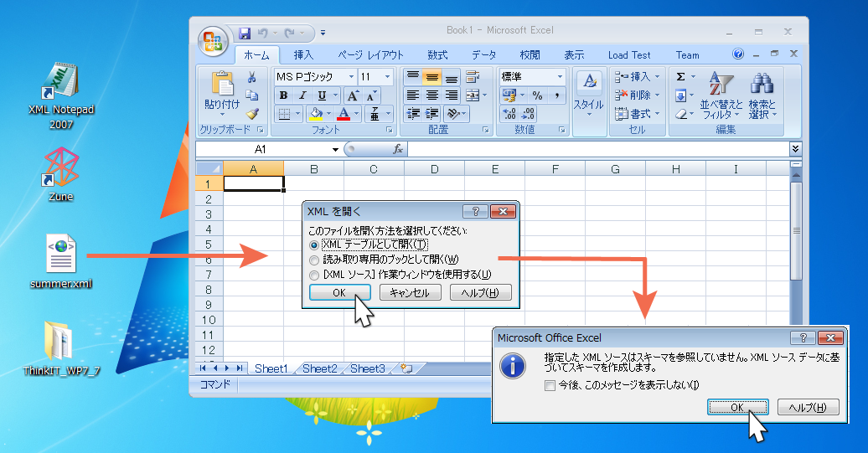
Task: Switch to Sheet2 worksheet tab
Action: (319, 369)
